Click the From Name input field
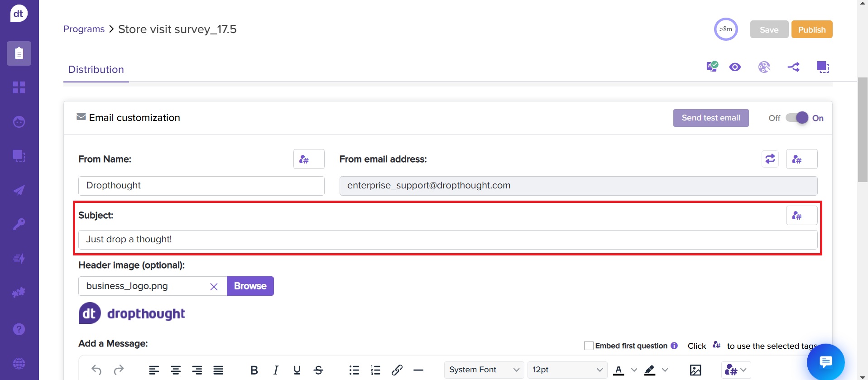This screenshot has width=868, height=380. [201, 186]
